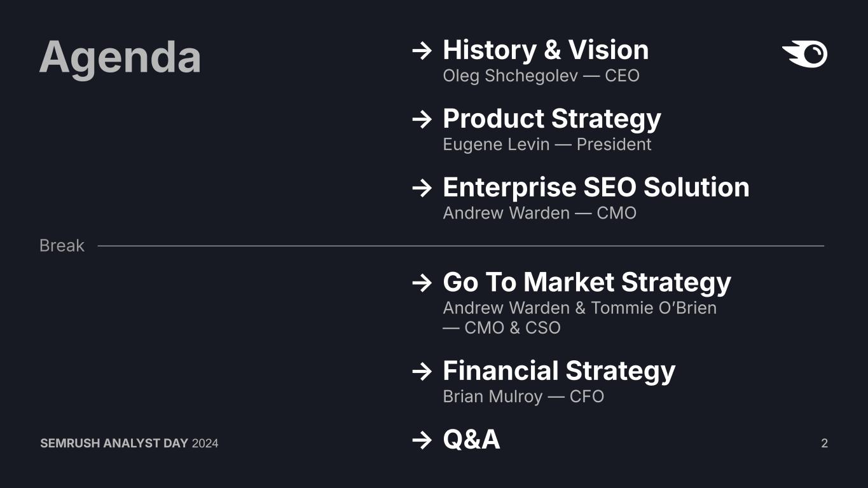Click the SEMRUSH ANALYST DAY 2024 footer
The width and height of the screenshot is (868, 488).
point(129,444)
